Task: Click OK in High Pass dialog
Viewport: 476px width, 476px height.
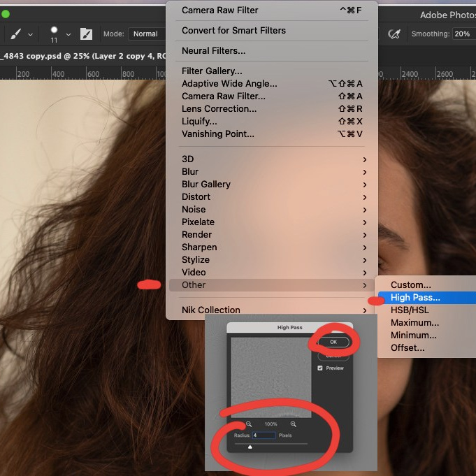Action: click(333, 342)
